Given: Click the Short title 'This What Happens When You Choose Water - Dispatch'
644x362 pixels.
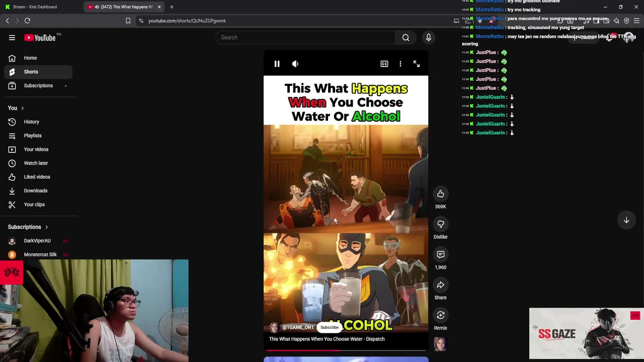Looking at the screenshot, I should click(x=327, y=339).
